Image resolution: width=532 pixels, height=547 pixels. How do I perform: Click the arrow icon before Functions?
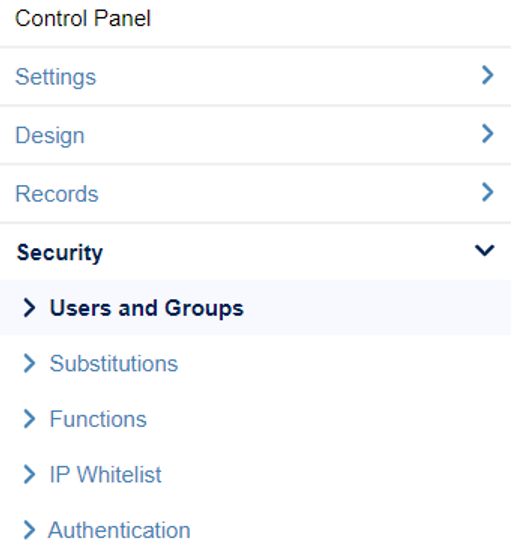tap(29, 419)
